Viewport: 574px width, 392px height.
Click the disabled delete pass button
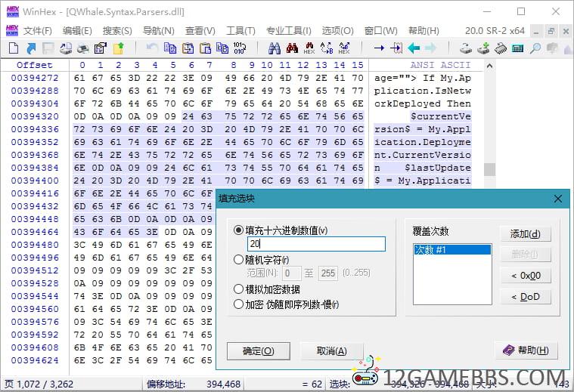(x=526, y=254)
